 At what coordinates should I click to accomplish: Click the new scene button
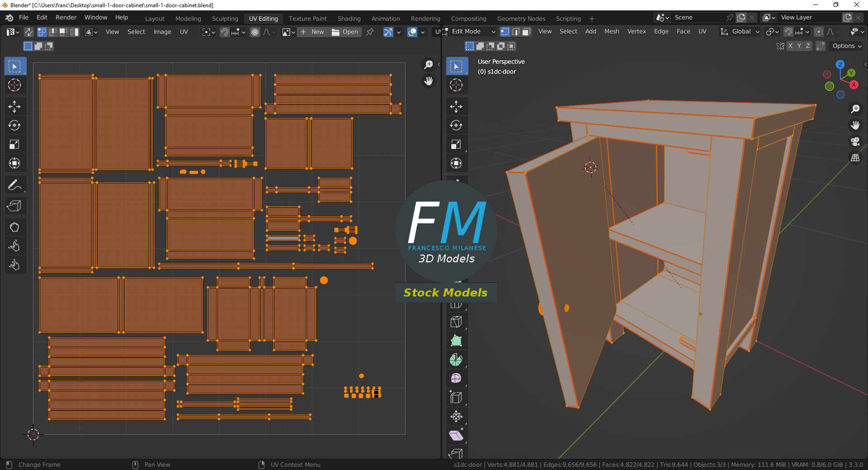(x=741, y=18)
